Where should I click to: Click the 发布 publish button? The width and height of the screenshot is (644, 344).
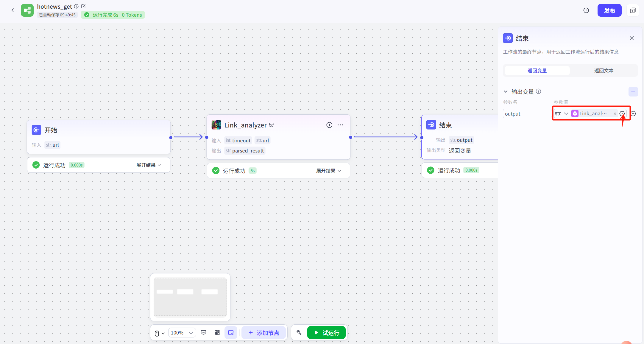pos(609,10)
